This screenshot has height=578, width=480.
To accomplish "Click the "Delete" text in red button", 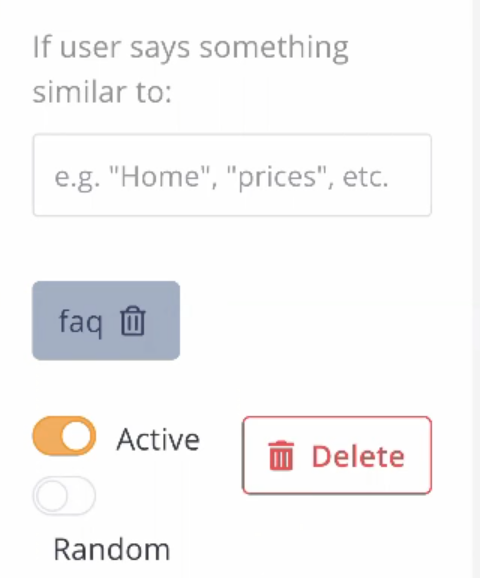I will (x=358, y=456).
